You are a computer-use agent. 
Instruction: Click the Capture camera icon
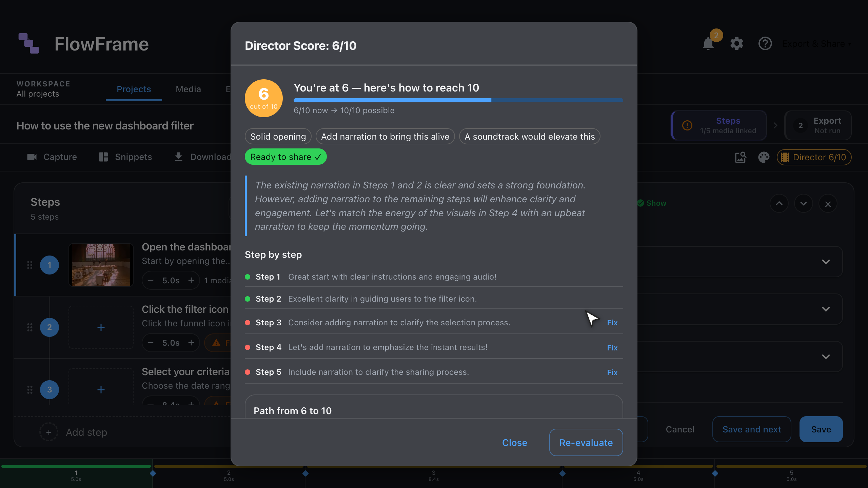point(32,157)
